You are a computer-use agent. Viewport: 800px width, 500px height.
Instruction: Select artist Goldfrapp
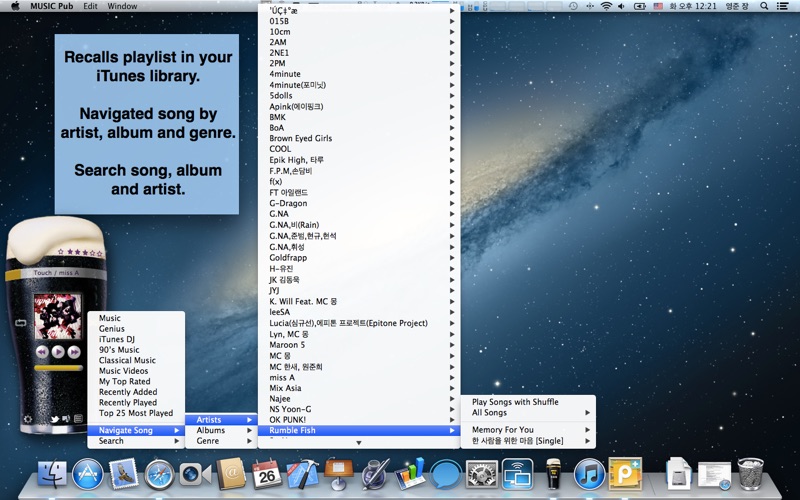359,258
